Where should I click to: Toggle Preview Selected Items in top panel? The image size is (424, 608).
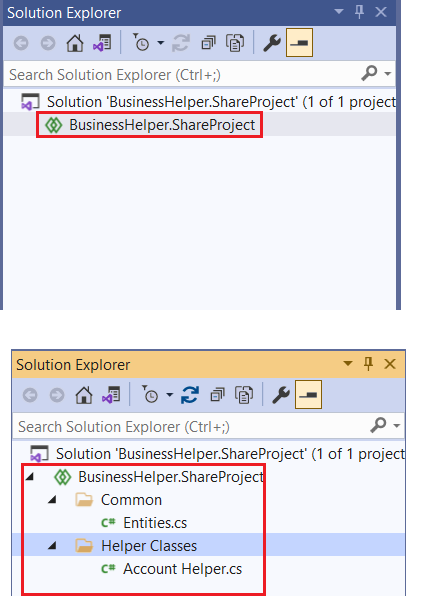[299, 43]
